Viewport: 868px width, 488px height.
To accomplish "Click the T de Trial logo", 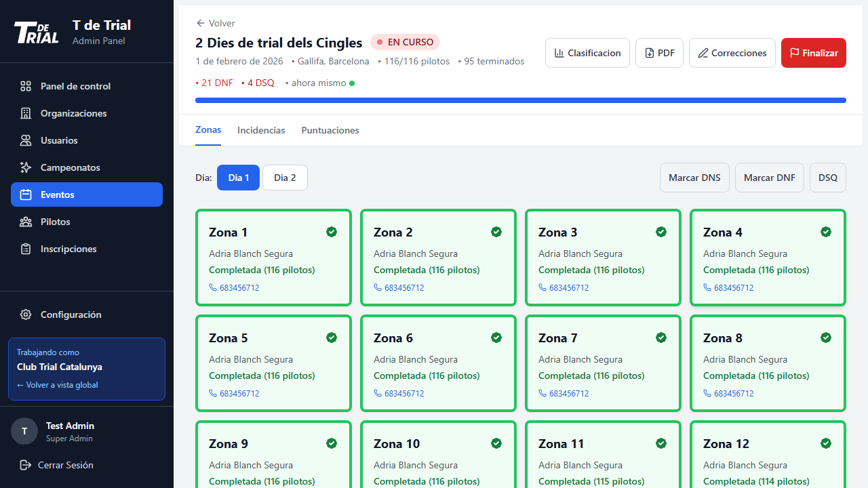I will [x=37, y=32].
